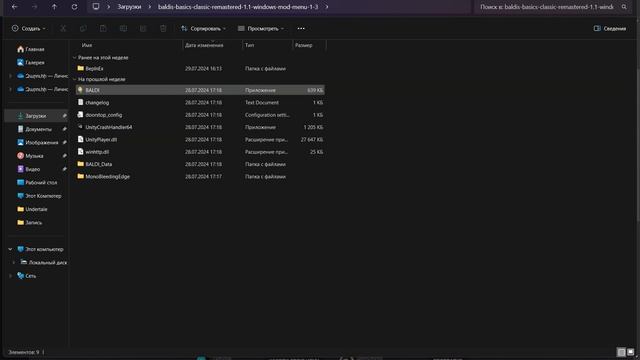Expand the Локальный диск tree node

[x=13, y=262]
